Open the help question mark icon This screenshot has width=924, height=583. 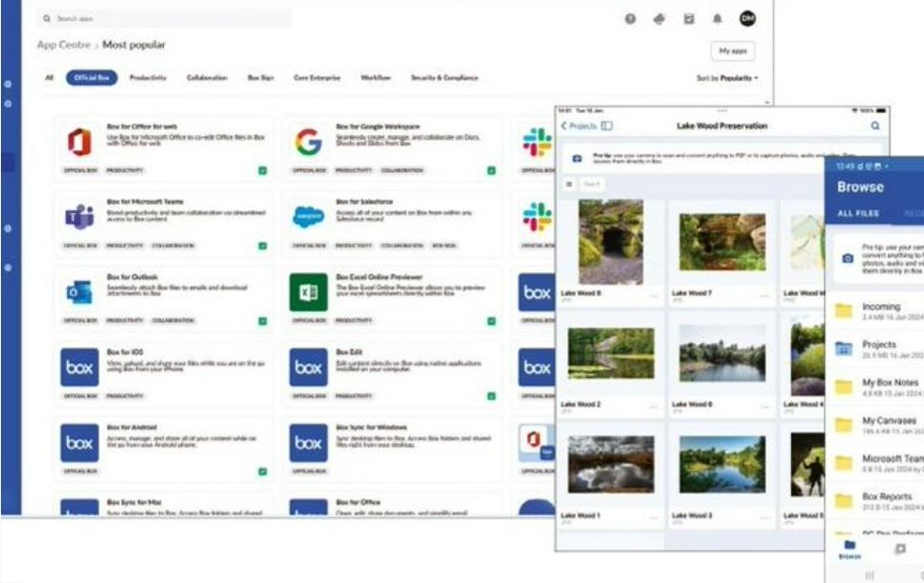(x=630, y=19)
